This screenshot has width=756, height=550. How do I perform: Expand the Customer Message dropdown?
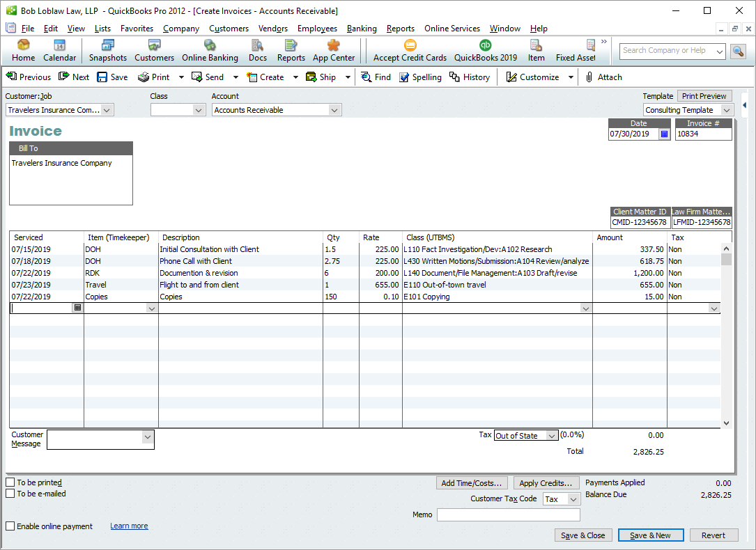[x=148, y=437]
